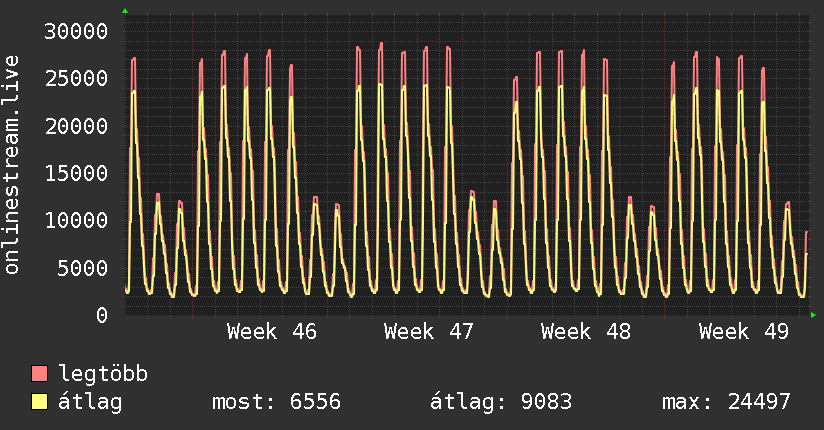
Task: Click the 5000 y-axis label
Action: (82, 268)
